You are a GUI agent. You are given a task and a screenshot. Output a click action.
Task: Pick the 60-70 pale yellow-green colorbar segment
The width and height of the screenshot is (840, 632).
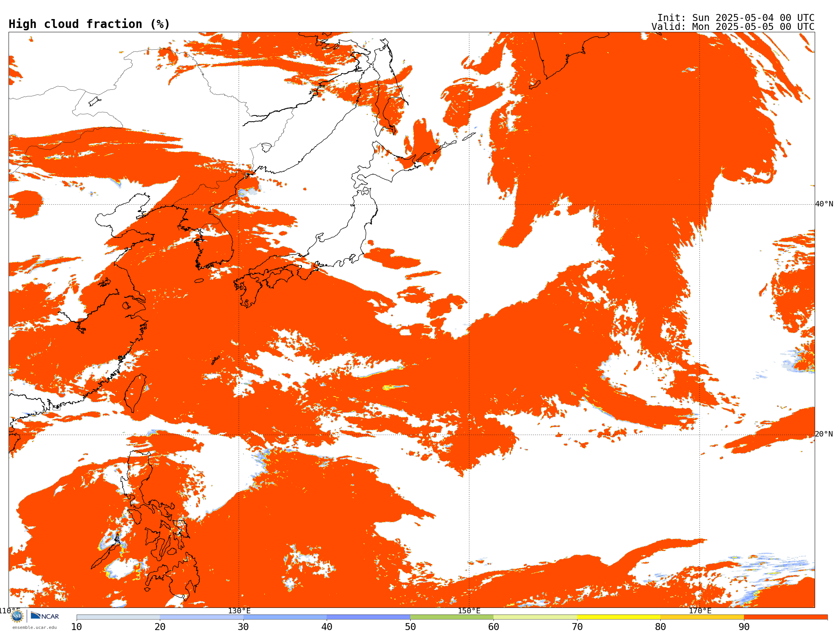coord(535,617)
